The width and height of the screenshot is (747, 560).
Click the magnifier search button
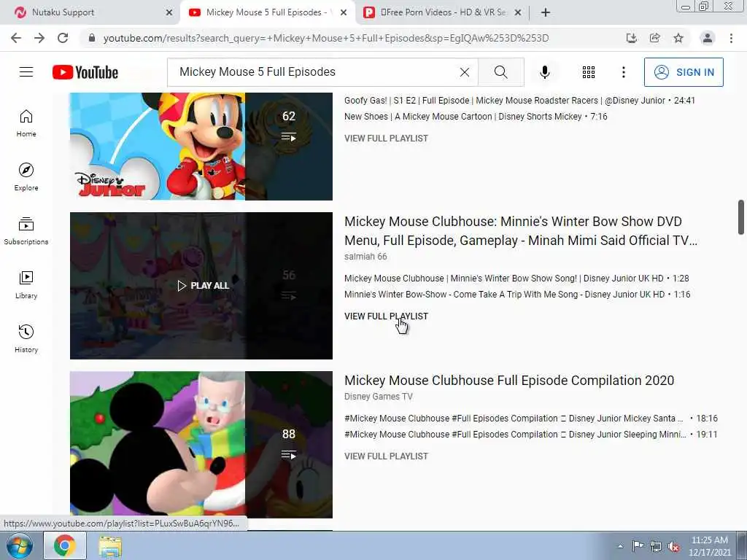click(500, 72)
